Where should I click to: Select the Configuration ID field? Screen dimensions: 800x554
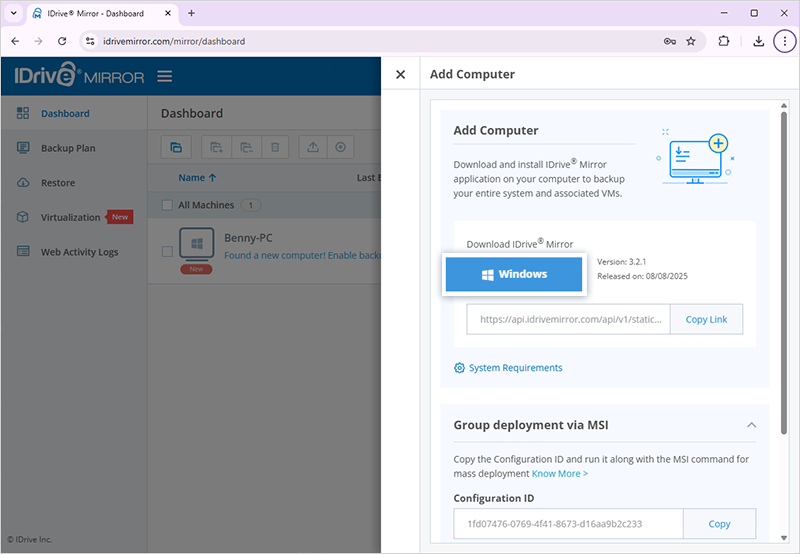568,524
